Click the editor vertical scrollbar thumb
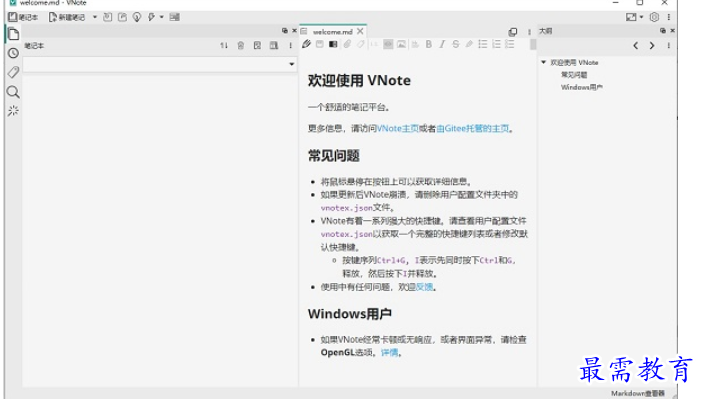The height and width of the screenshot is (401, 701). (x=533, y=44)
